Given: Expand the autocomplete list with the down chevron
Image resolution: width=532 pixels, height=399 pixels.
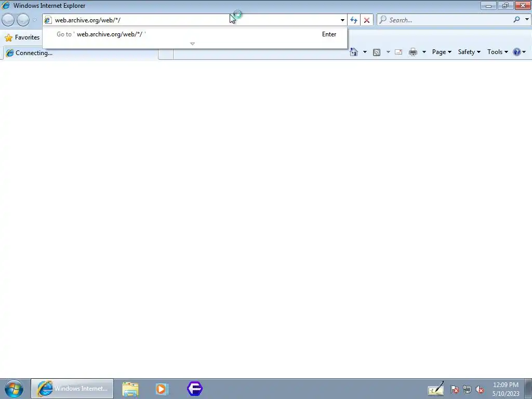Looking at the screenshot, I should coord(192,44).
